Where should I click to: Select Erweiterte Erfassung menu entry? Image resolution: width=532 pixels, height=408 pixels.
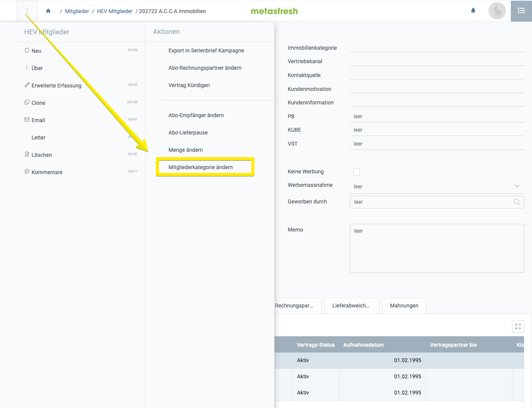click(x=81, y=86)
